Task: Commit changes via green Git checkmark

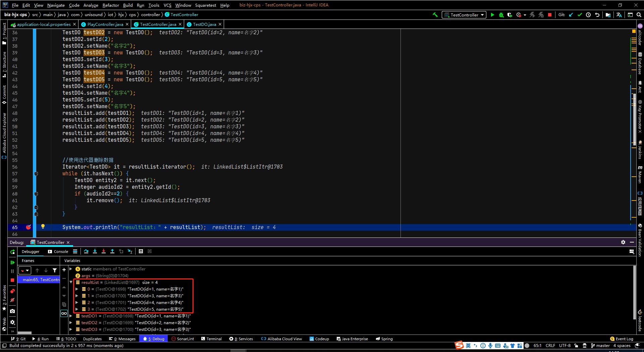Action: pos(580,15)
